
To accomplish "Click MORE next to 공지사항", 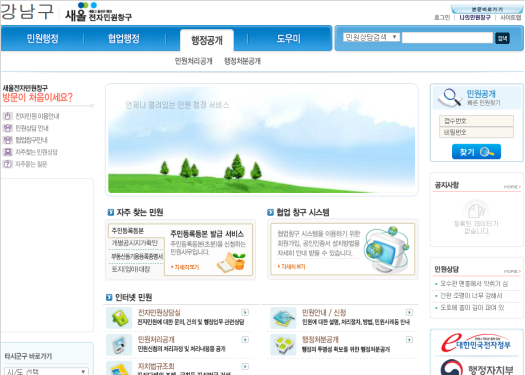I will point(512,187).
